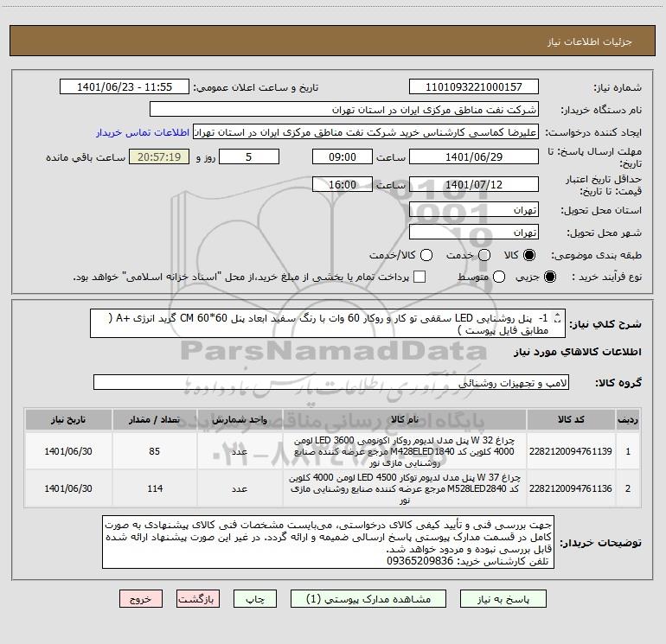Click the remaining days field showing 5
This screenshot has width=666, height=644.
click(x=249, y=156)
